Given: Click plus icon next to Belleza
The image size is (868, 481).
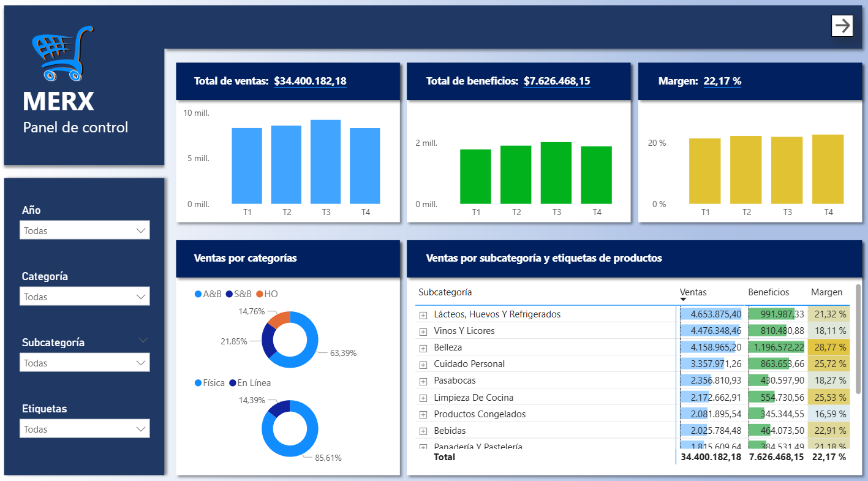Looking at the screenshot, I should click(423, 347).
